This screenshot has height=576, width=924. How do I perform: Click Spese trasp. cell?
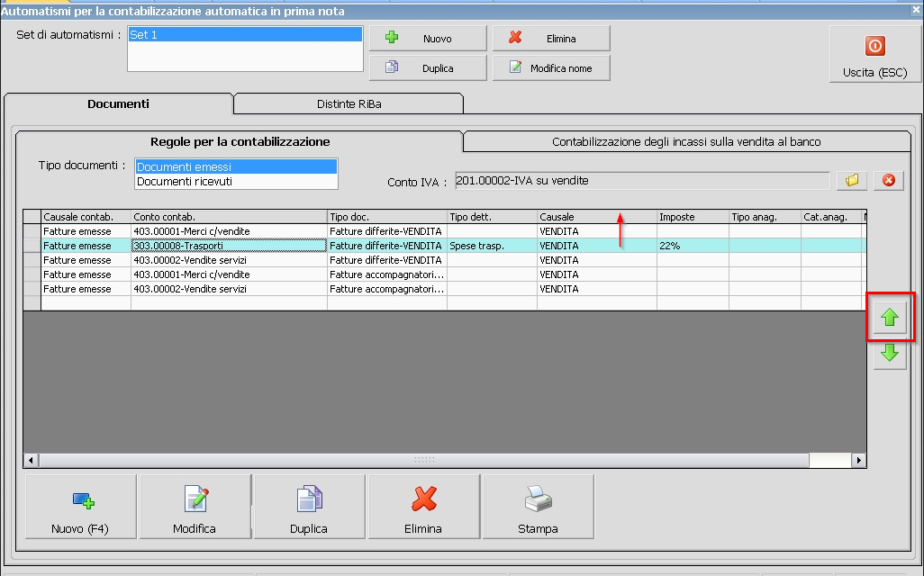pos(492,246)
